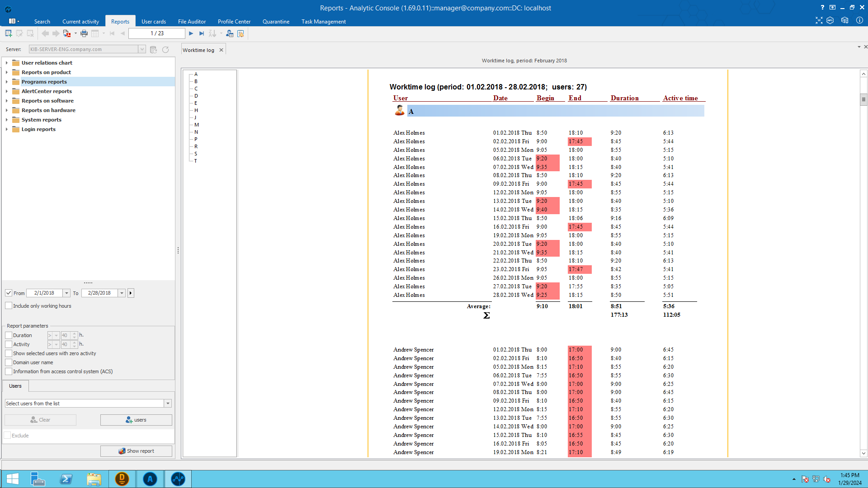Click the print report icon
The height and width of the screenshot is (488, 868).
point(84,33)
